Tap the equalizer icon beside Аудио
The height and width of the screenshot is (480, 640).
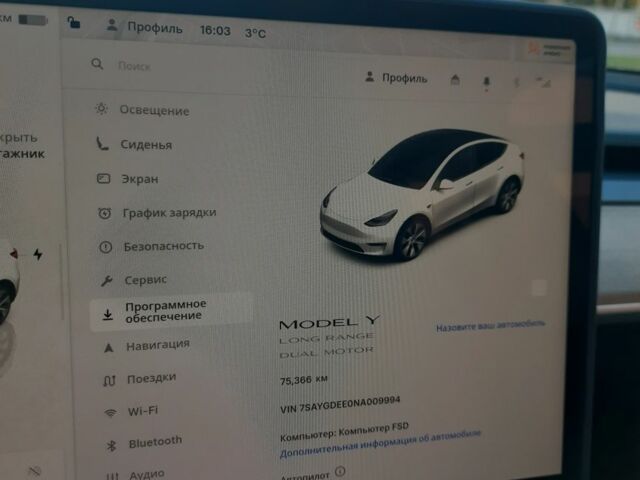[x=112, y=476]
